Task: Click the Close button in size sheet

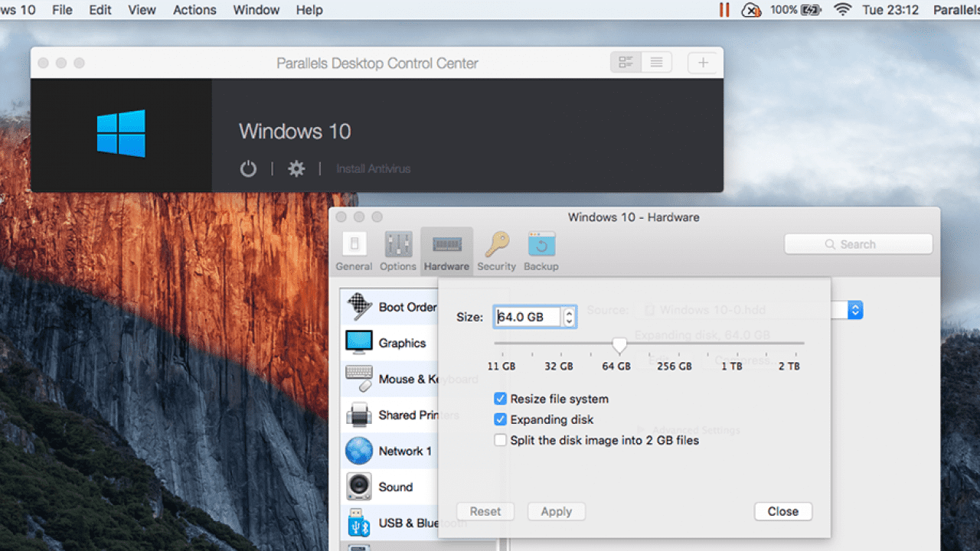Action: tap(783, 511)
